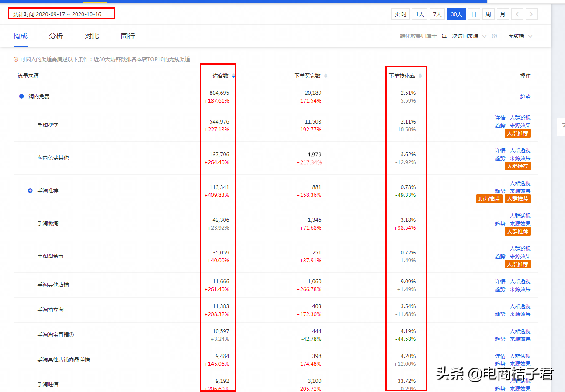Viewport: 565px width, 392px height.
Task: Open the 分析 tab
Action: [x=56, y=36]
